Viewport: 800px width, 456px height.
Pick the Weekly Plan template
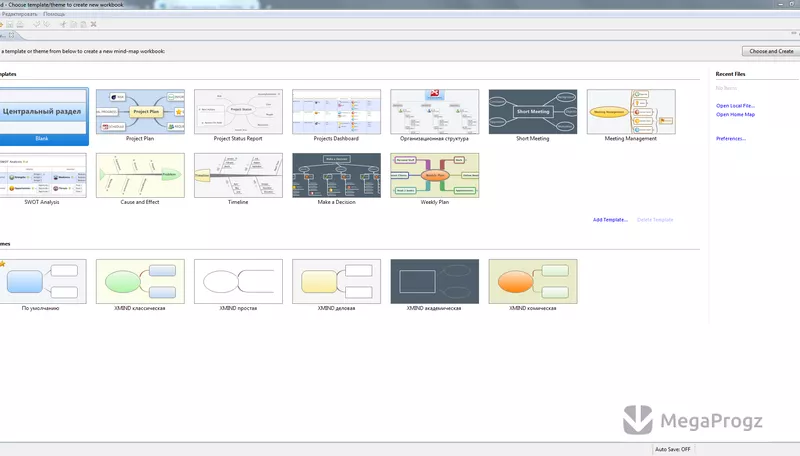[x=435, y=175]
